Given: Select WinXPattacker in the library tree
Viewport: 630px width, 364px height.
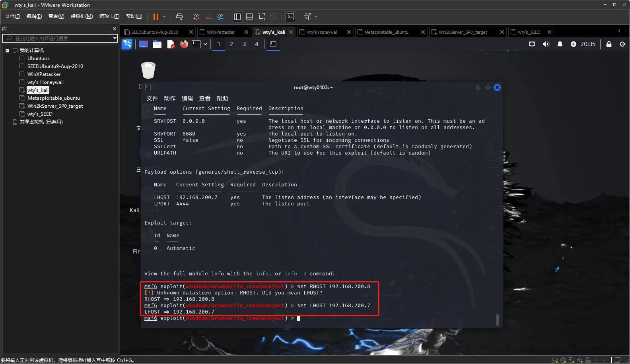Looking at the screenshot, I should pos(44,74).
